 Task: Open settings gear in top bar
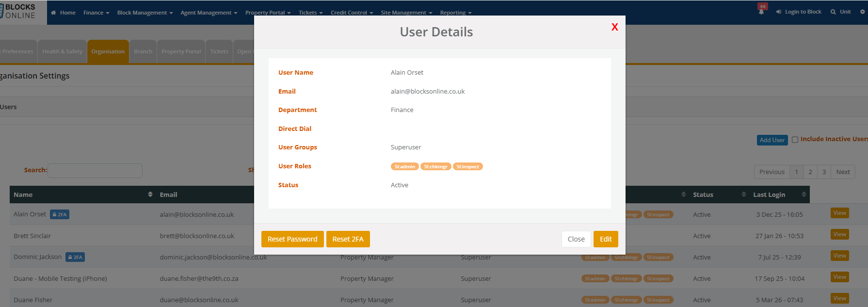pos(862,12)
